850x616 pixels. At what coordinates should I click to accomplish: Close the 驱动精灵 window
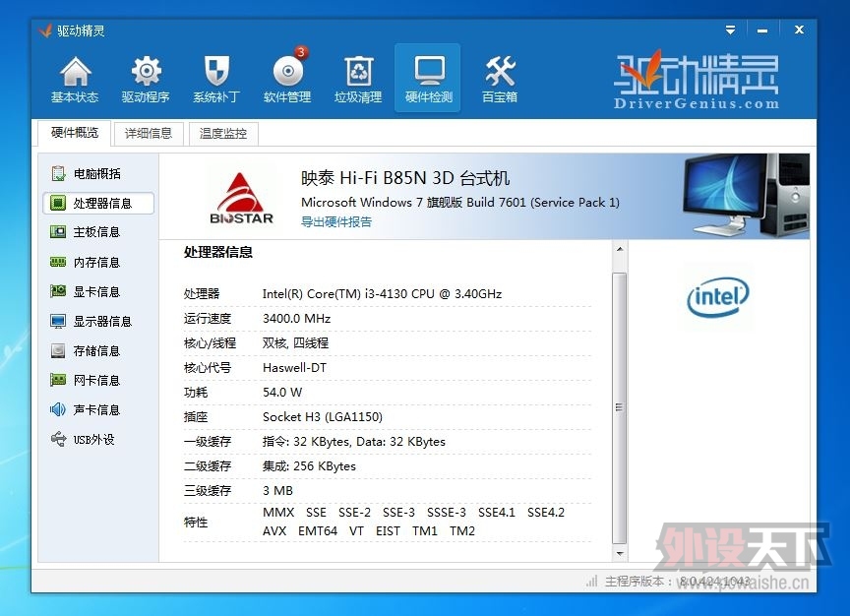tap(799, 30)
